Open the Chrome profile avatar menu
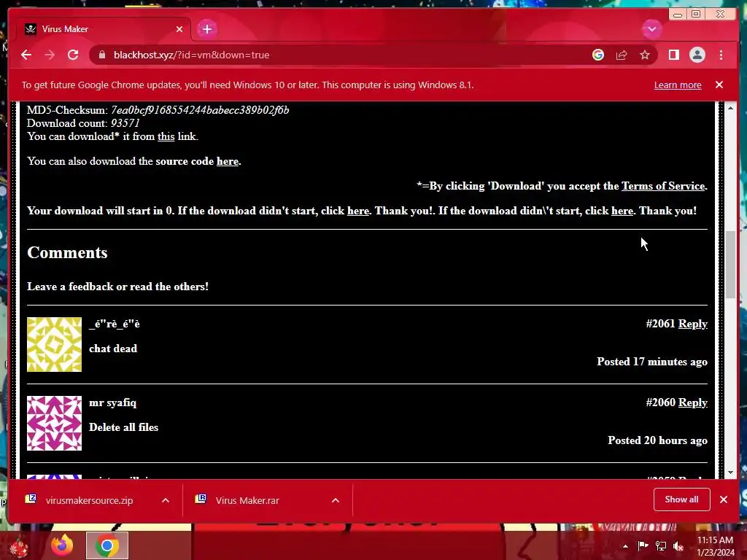Image resolution: width=747 pixels, height=560 pixels. tap(697, 55)
